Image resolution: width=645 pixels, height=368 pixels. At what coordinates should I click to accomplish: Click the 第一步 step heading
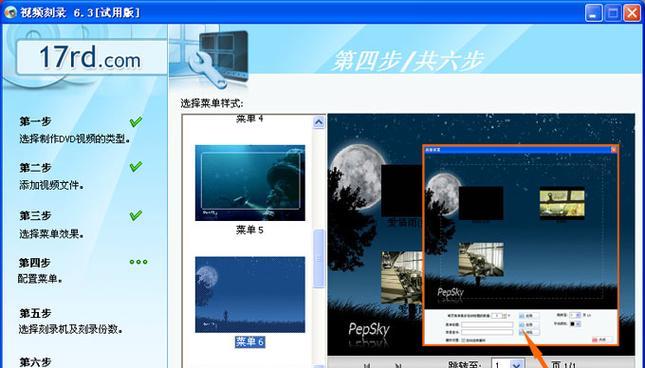35,121
